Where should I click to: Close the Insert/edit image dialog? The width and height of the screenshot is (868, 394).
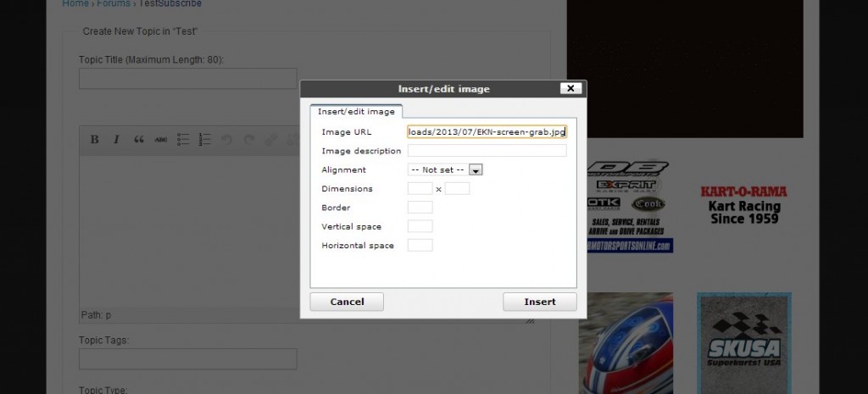click(570, 88)
